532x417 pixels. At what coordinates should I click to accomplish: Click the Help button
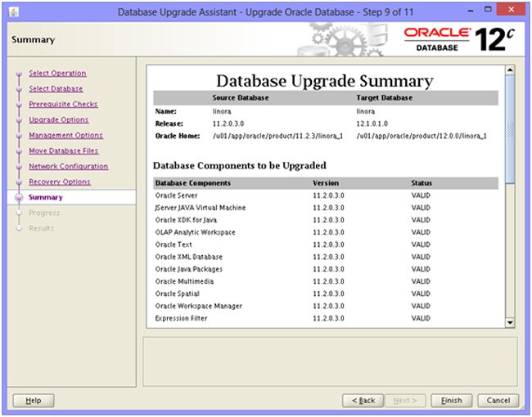(x=34, y=401)
